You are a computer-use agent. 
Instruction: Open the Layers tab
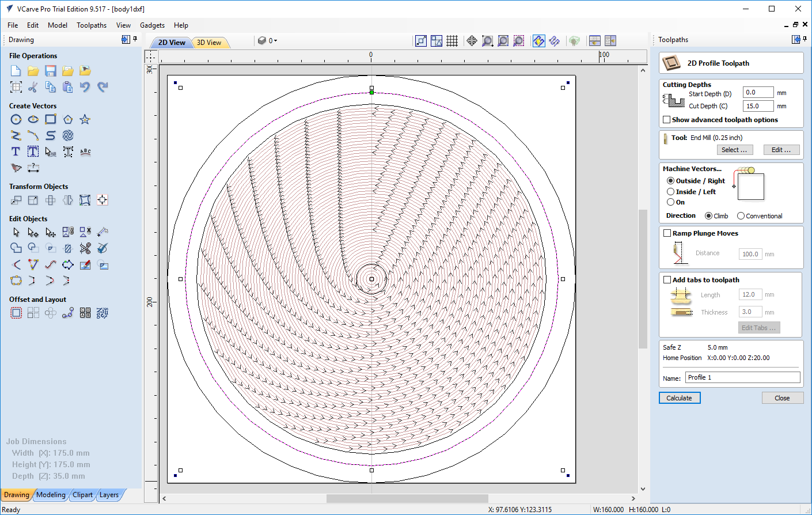[x=109, y=495]
